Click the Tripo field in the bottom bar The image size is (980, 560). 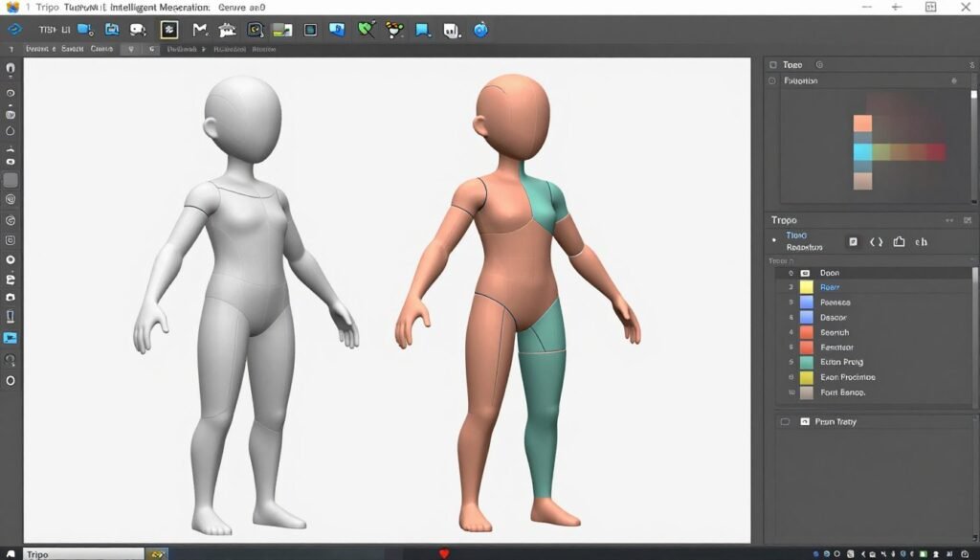pyautogui.click(x=84, y=554)
